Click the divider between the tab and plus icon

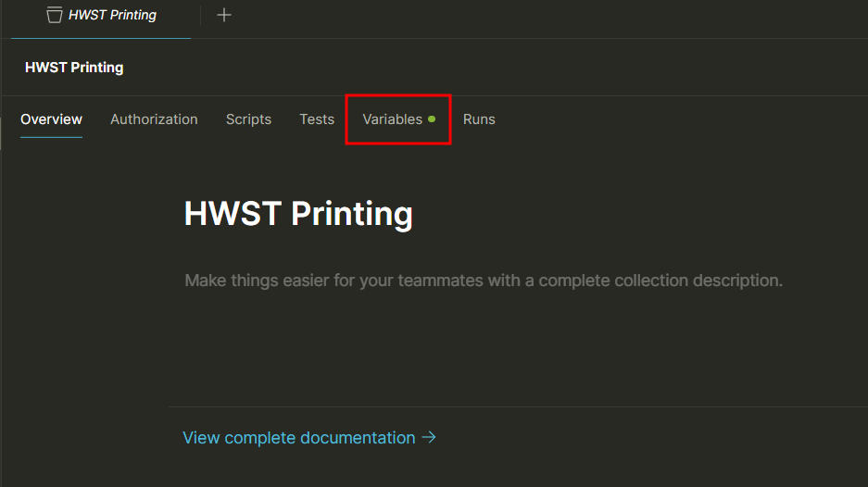click(x=201, y=15)
